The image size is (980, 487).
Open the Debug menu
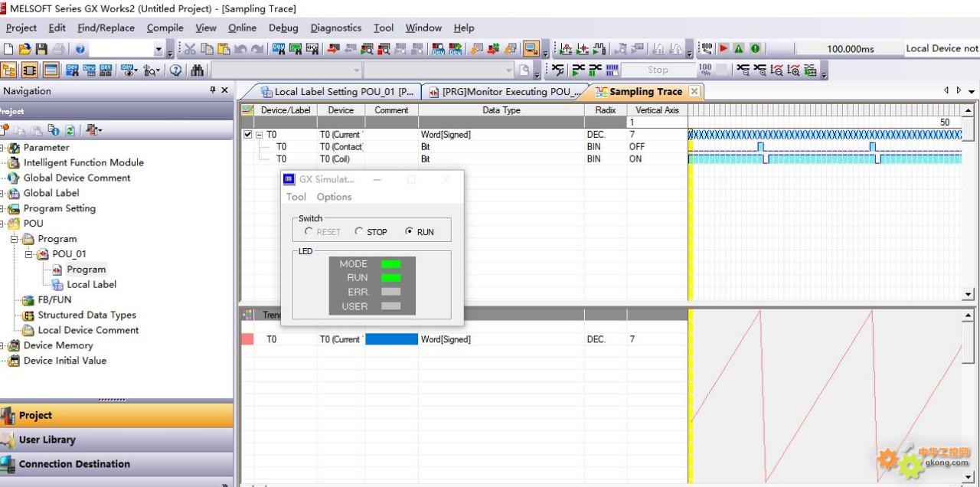coord(283,28)
